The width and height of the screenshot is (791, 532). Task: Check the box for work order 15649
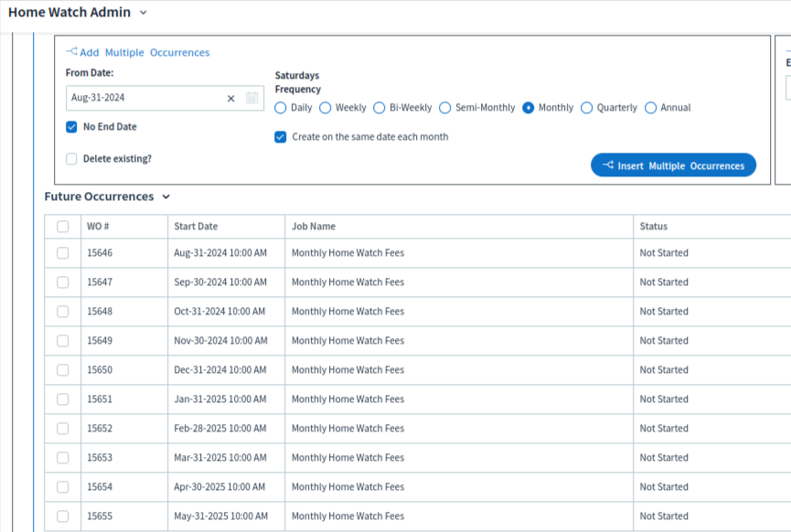click(x=62, y=340)
